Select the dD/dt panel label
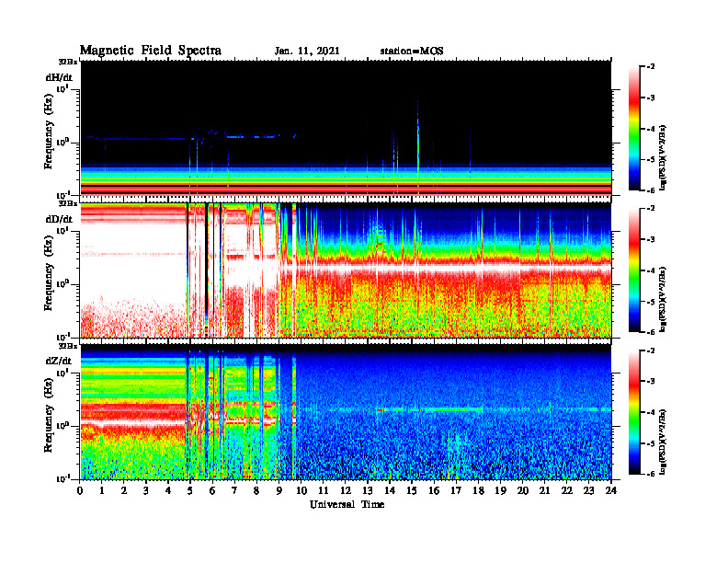 [x=59, y=219]
